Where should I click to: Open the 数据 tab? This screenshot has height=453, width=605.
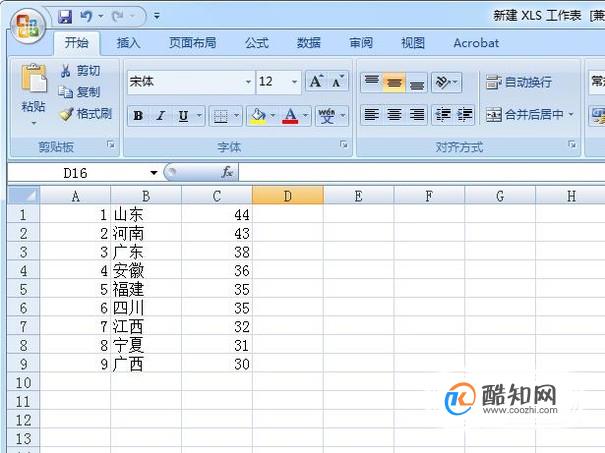[309, 43]
